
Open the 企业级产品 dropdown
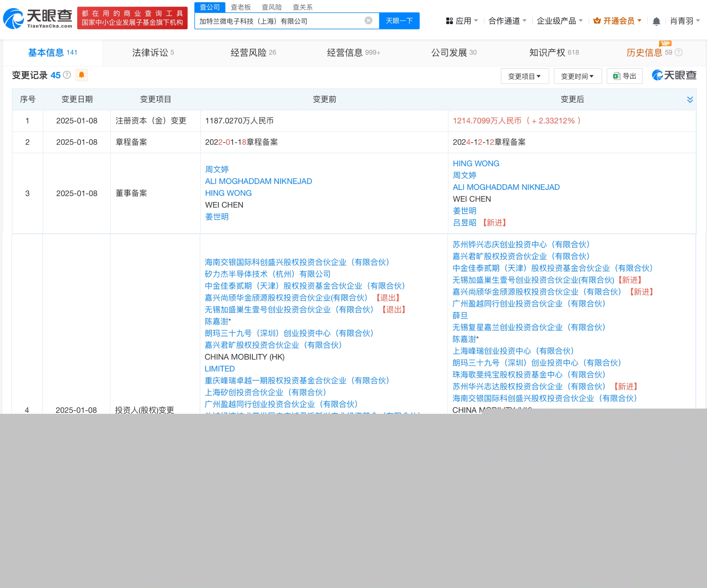click(x=559, y=21)
